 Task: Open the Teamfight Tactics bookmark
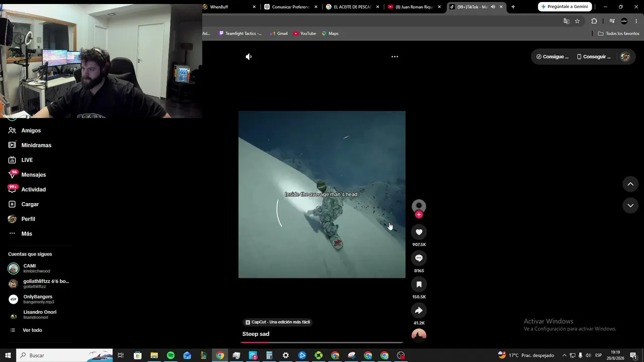tap(240, 34)
